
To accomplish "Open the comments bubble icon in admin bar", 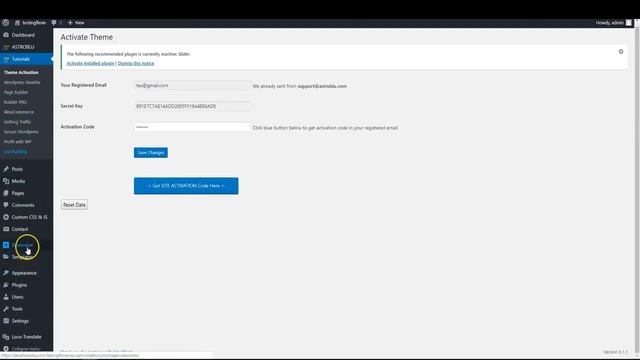I will pyautogui.click(x=54, y=23).
